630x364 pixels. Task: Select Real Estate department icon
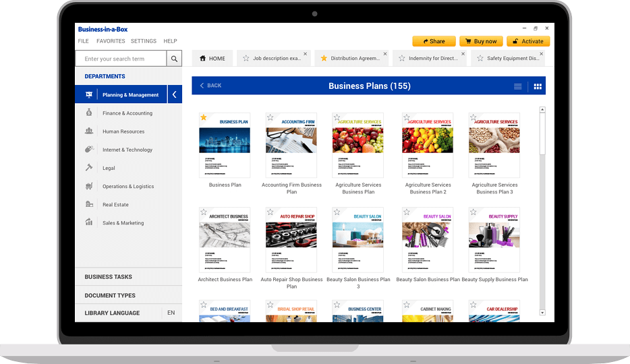point(89,204)
